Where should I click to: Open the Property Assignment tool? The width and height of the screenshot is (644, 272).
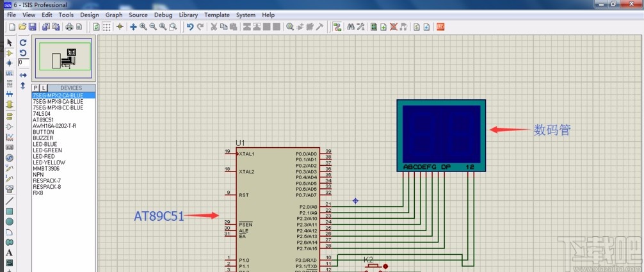[360, 27]
